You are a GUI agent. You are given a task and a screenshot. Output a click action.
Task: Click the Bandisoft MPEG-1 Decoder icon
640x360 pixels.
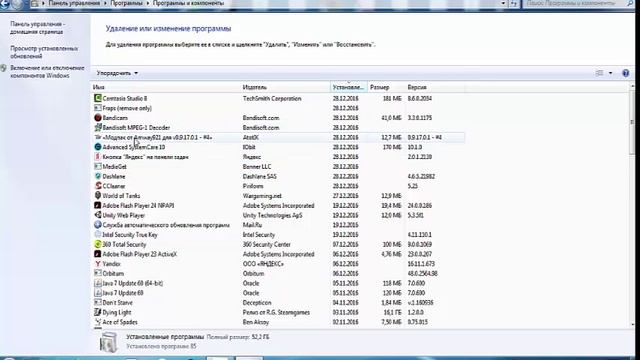pos(98,127)
